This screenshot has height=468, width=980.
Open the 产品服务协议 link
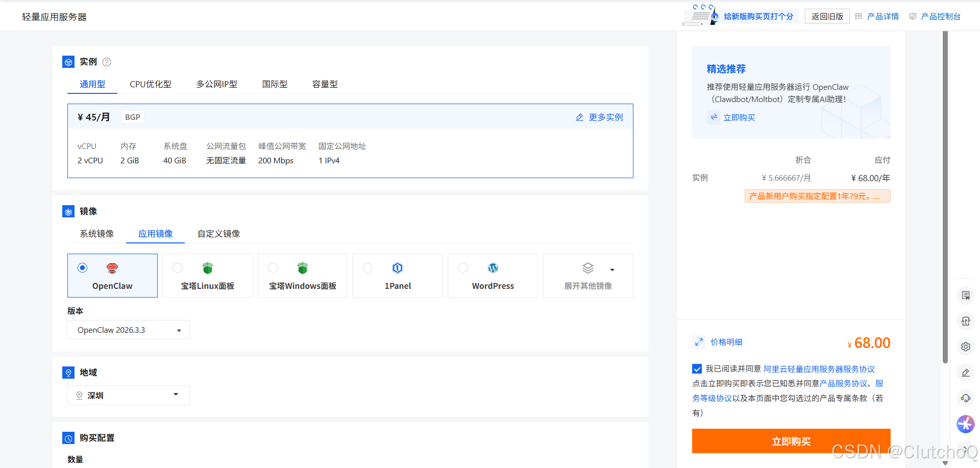coord(843,383)
